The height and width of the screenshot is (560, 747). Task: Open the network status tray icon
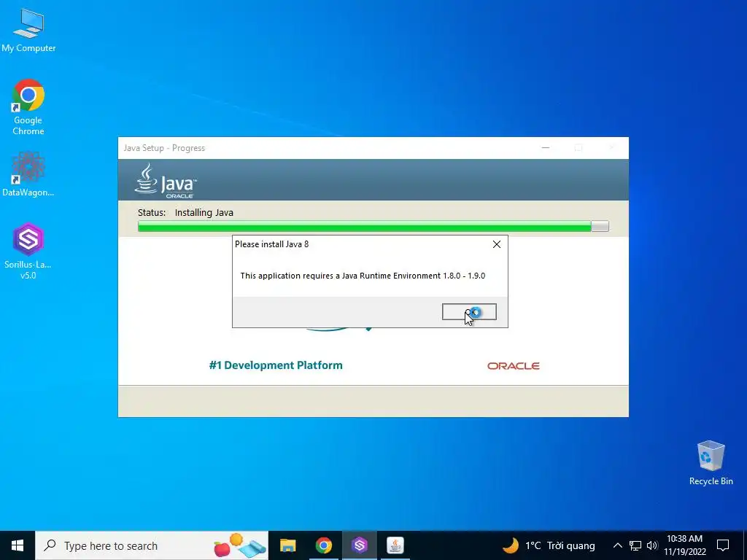[x=635, y=545]
